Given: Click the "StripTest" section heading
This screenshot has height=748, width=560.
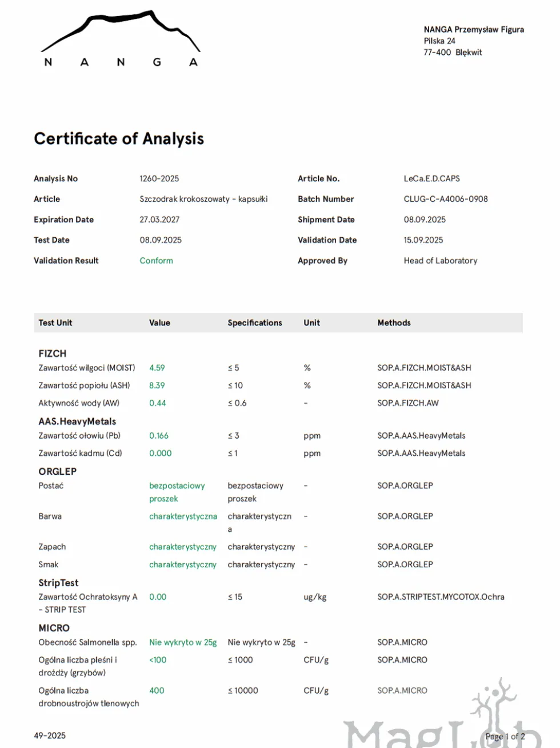Looking at the screenshot, I should 58,583.
